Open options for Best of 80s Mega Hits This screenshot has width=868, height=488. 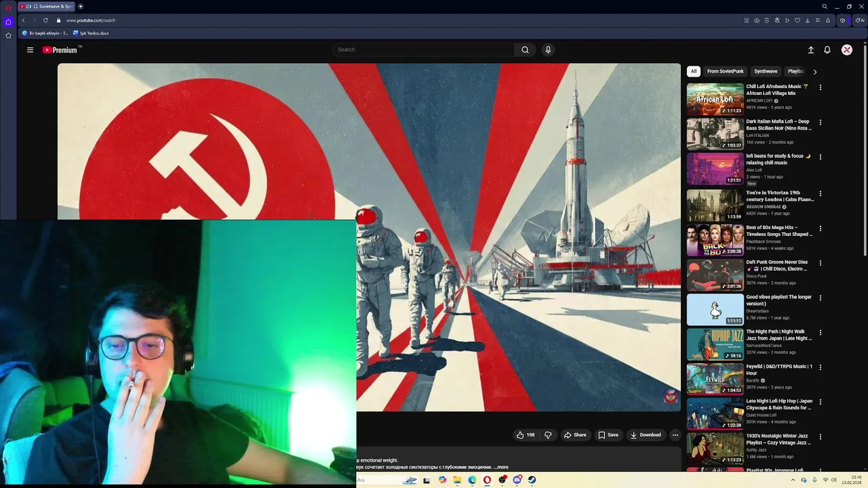pos(820,228)
